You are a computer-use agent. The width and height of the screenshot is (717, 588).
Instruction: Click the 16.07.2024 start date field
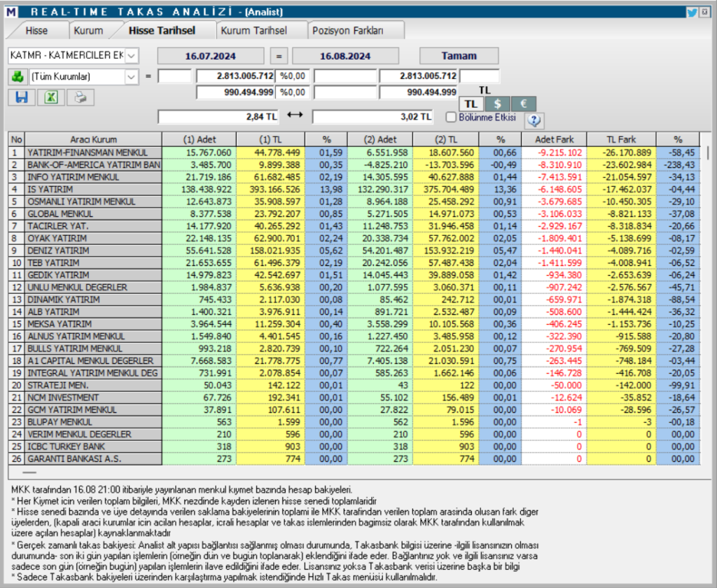coord(211,55)
